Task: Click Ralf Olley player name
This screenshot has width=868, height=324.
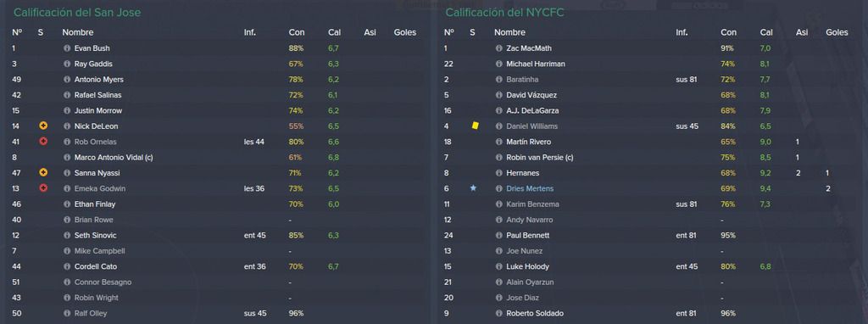Action: 91,313
